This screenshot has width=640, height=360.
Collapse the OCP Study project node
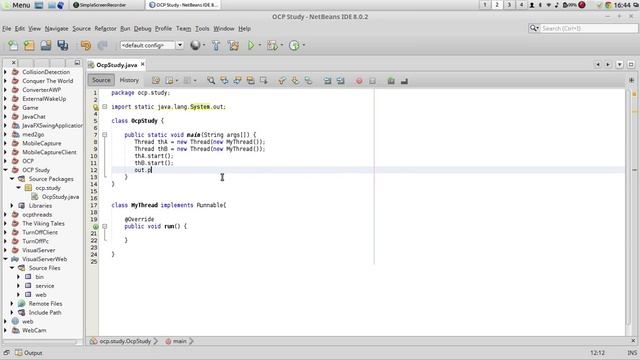(x=5, y=170)
